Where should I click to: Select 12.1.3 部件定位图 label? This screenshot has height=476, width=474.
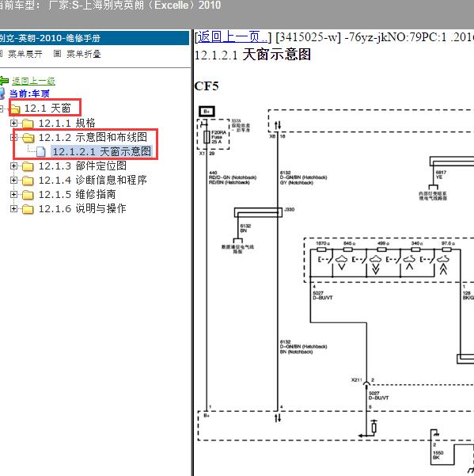pos(82,166)
